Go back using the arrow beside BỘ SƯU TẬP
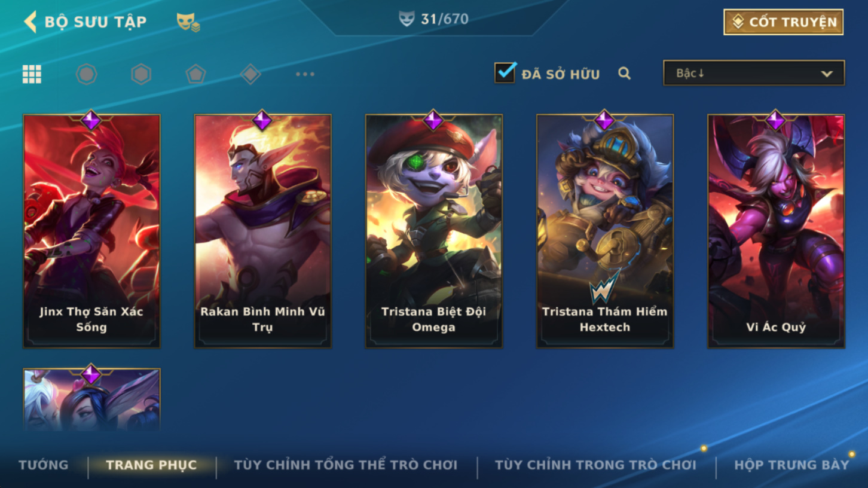The height and width of the screenshot is (488, 868). [x=30, y=22]
